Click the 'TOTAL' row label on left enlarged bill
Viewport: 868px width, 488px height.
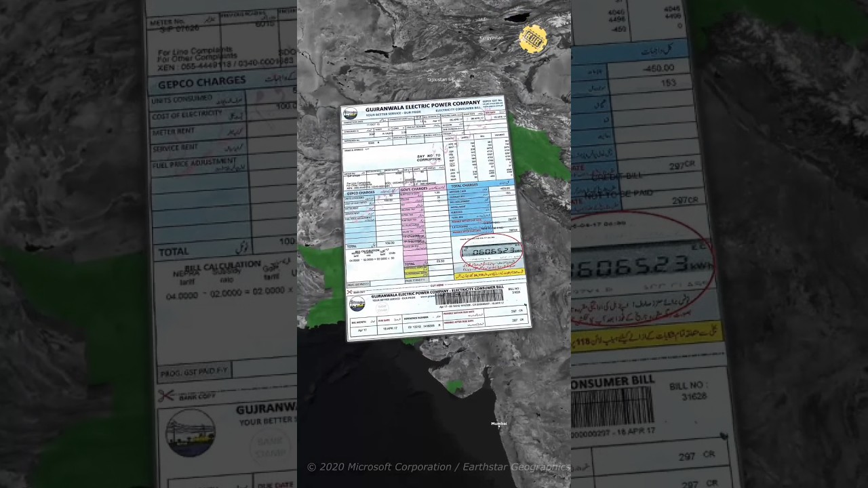174,251
